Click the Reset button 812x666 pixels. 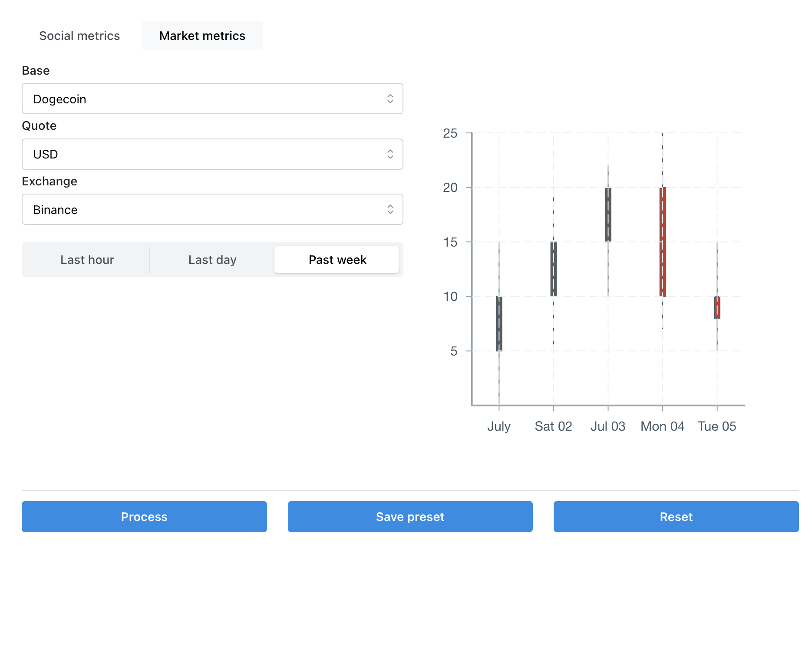coord(676,517)
